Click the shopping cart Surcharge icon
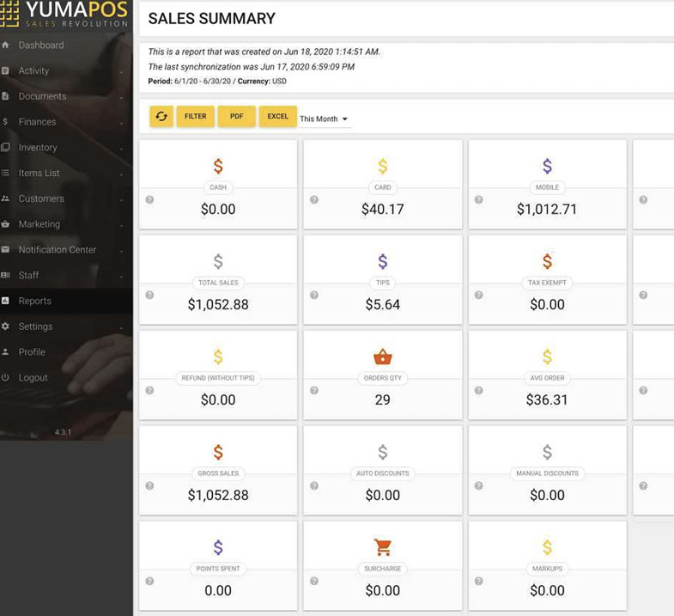 tap(382, 547)
